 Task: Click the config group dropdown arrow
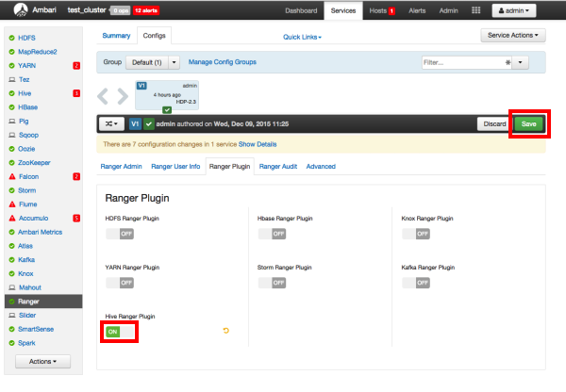click(174, 62)
